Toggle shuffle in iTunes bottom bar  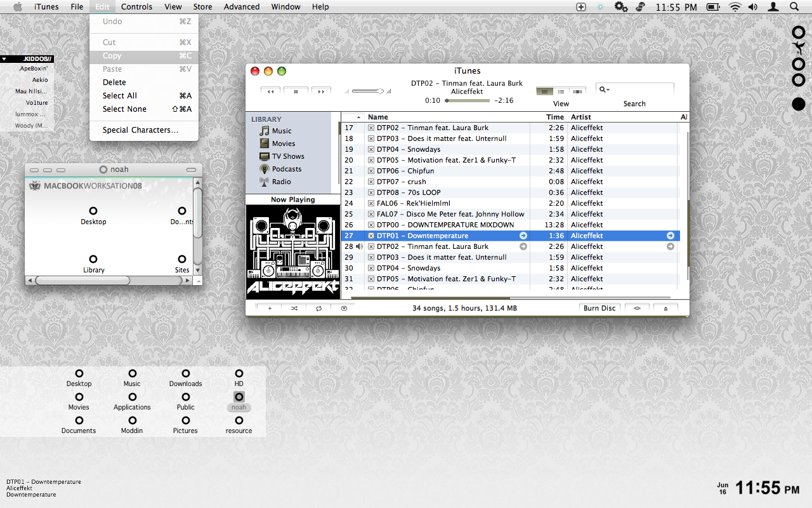click(294, 308)
